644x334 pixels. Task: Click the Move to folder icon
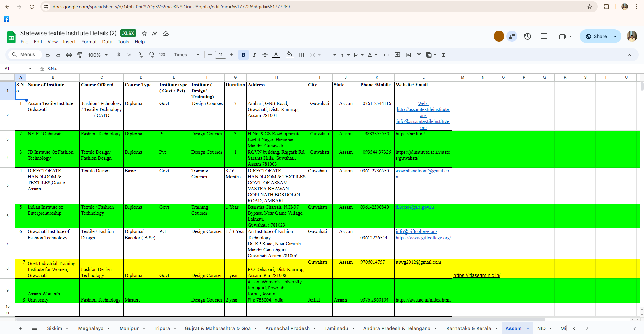[155, 34]
